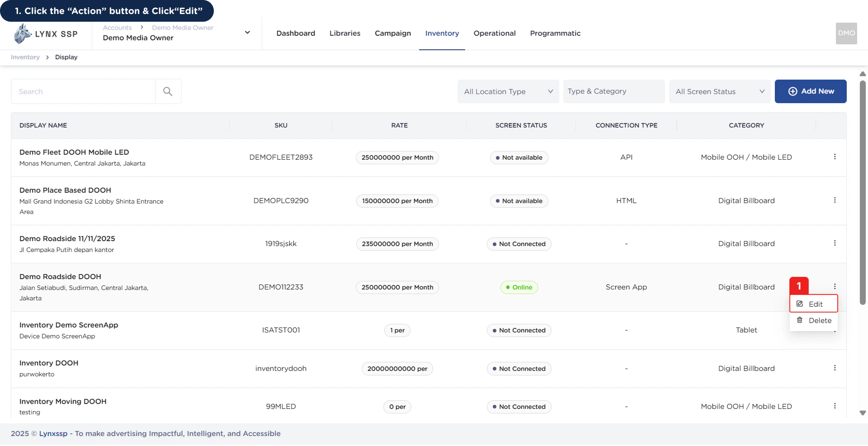Open actions menu for Demo Roadside DOOH

pyautogui.click(x=835, y=287)
